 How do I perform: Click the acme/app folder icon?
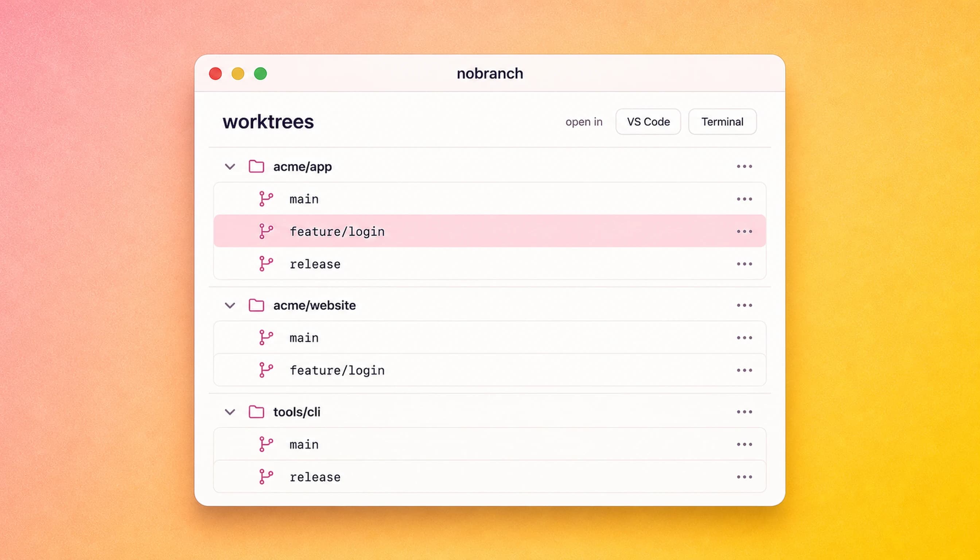point(257,167)
